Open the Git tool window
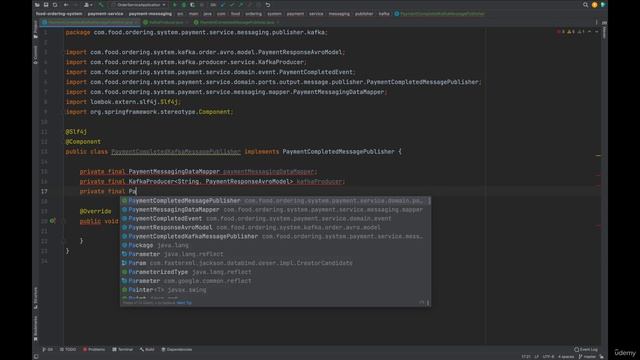Image resolution: width=640 pixels, height=360 pixels. point(47,349)
